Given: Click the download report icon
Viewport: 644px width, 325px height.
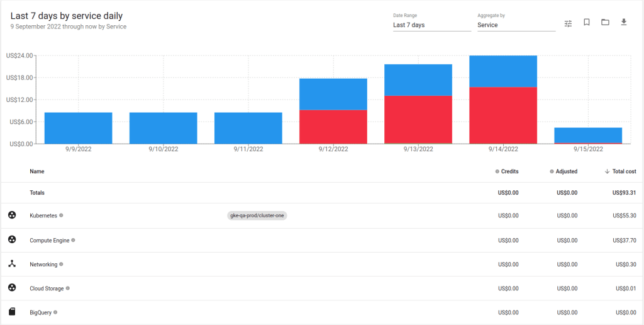Looking at the screenshot, I should [x=623, y=22].
